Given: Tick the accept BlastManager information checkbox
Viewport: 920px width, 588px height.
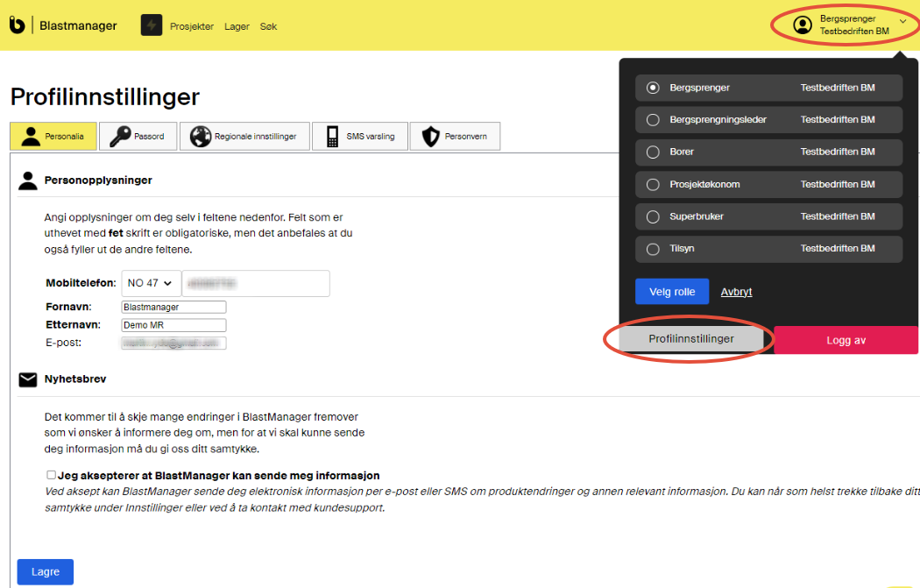Looking at the screenshot, I should click(x=51, y=475).
